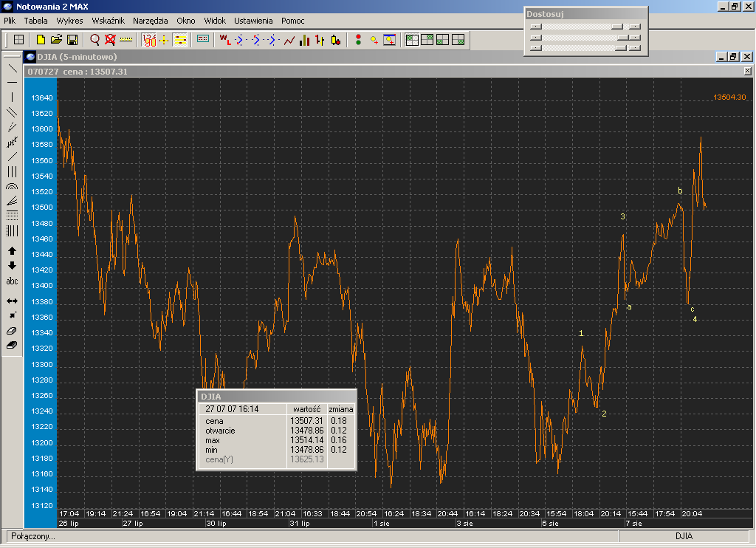Select the arc fan drawing tool
This screenshot has width=756, height=548.
tap(12, 187)
